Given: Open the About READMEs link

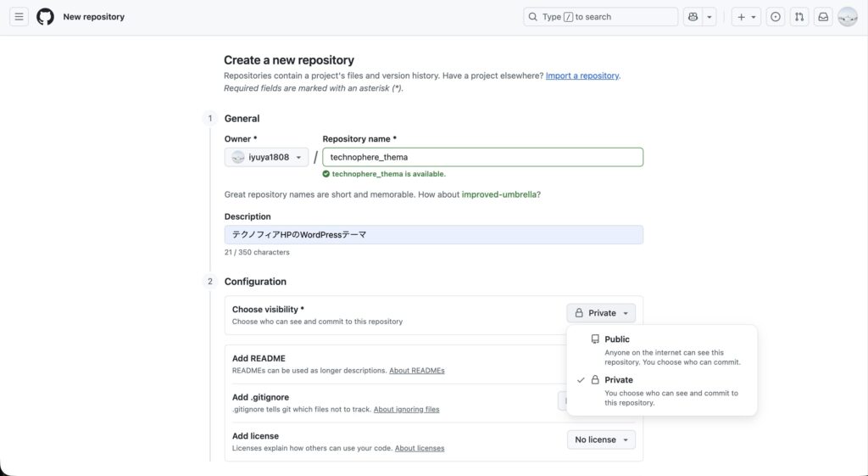Looking at the screenshot, I should [416, 371].
